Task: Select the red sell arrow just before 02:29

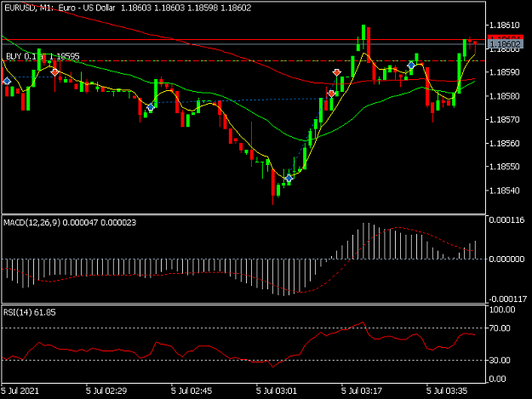Action: point(54,72)
